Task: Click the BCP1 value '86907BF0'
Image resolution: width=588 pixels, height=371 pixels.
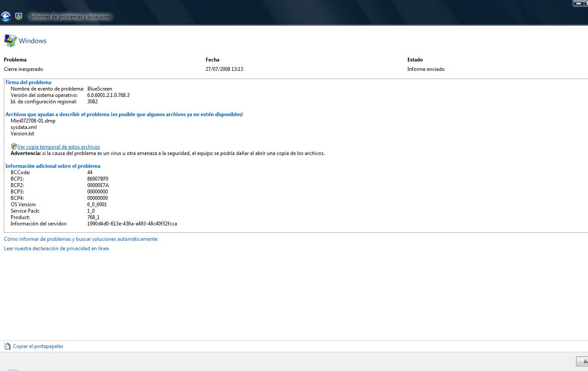Action: (x=98, y=179)
